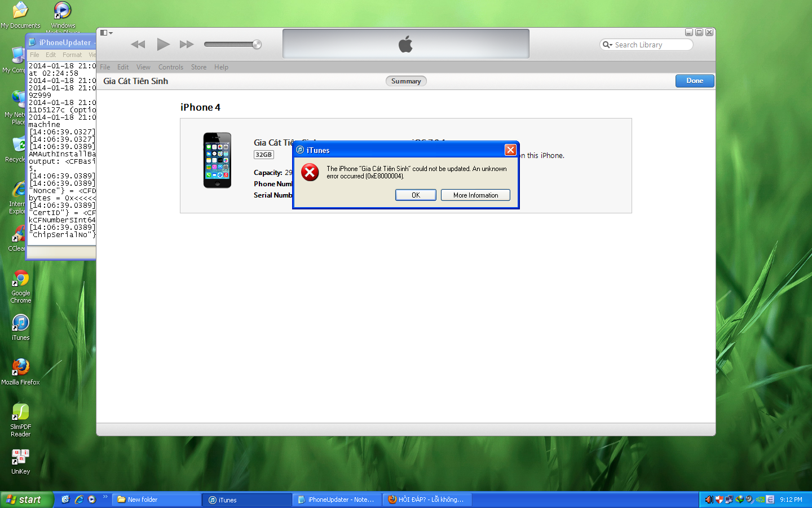Select CCleaner desktop icon
Viewport: 812px width, 508px height.
17,238
